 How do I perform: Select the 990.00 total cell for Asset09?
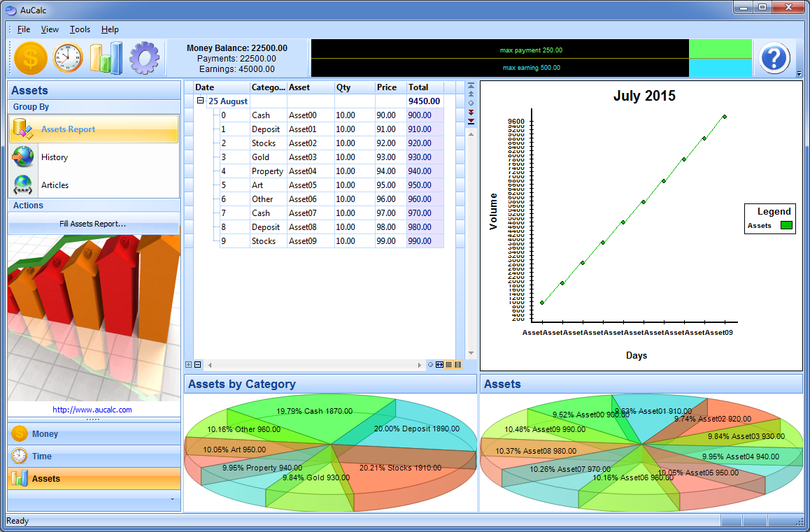[x=424, y=240]
